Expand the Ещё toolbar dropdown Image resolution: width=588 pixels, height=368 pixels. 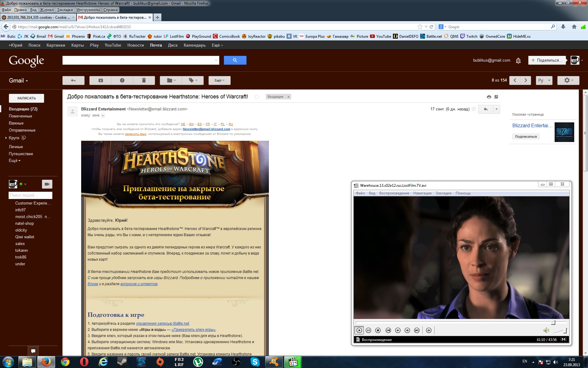[x=219, y=80]
